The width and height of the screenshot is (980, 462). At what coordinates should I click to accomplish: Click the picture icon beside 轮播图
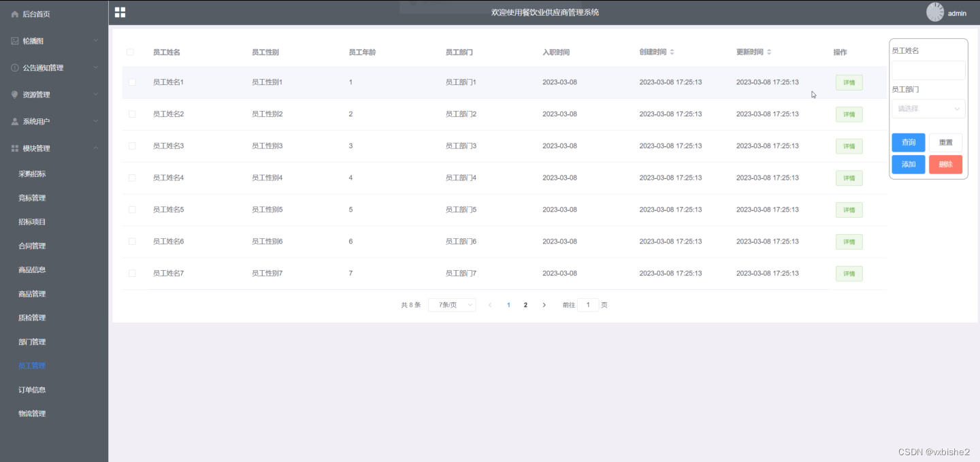[x=15, y=41]
